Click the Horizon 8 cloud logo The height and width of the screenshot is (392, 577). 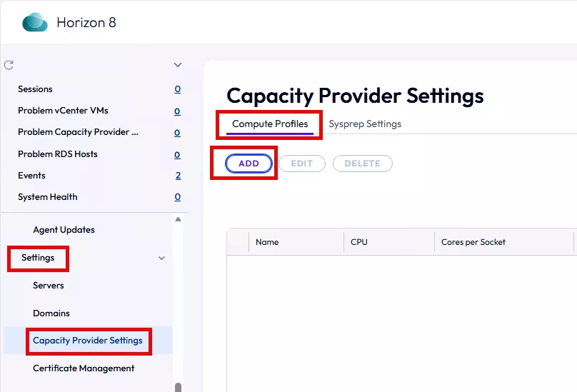[x=34, y=23]
